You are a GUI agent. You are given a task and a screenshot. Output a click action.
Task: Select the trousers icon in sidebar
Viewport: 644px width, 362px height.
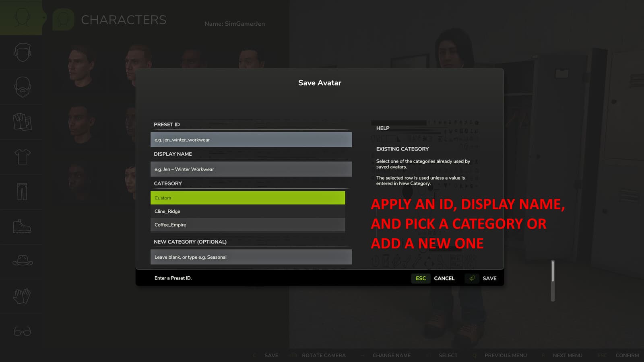pos(22,191)
